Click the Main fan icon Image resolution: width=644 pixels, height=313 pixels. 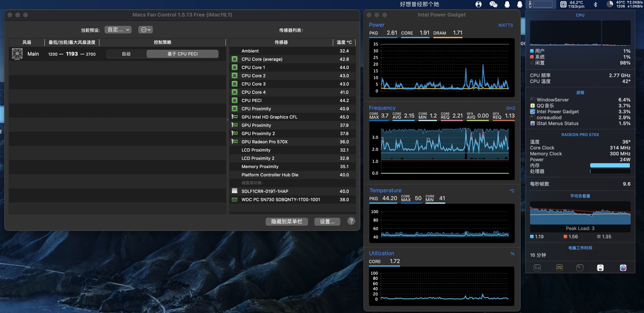[17, 54]
